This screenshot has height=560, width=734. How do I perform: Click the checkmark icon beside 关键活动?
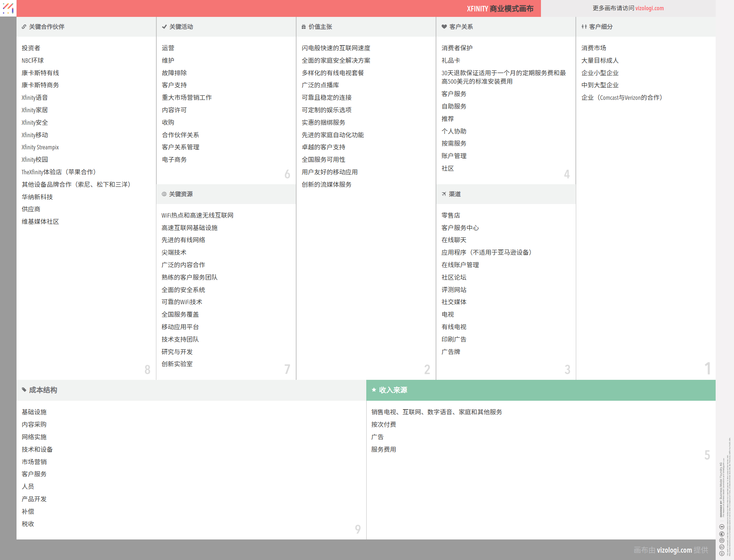(x=164, y=27)
